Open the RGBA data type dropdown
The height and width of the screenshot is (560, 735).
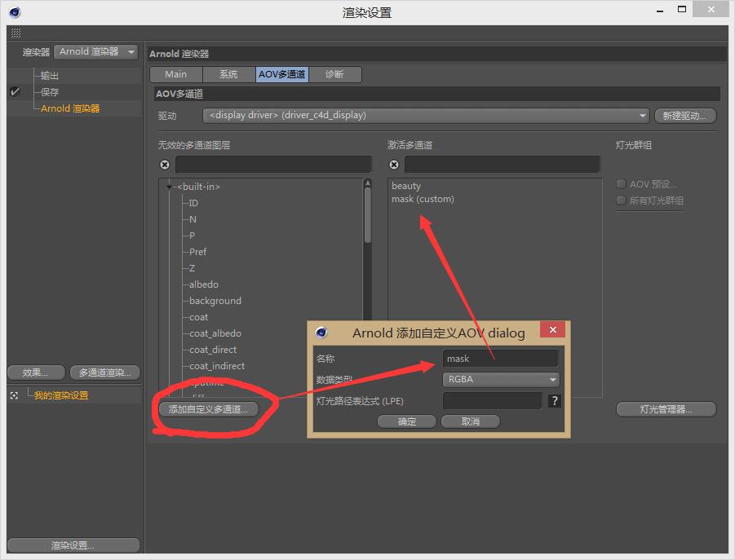[x=501, y=379]
